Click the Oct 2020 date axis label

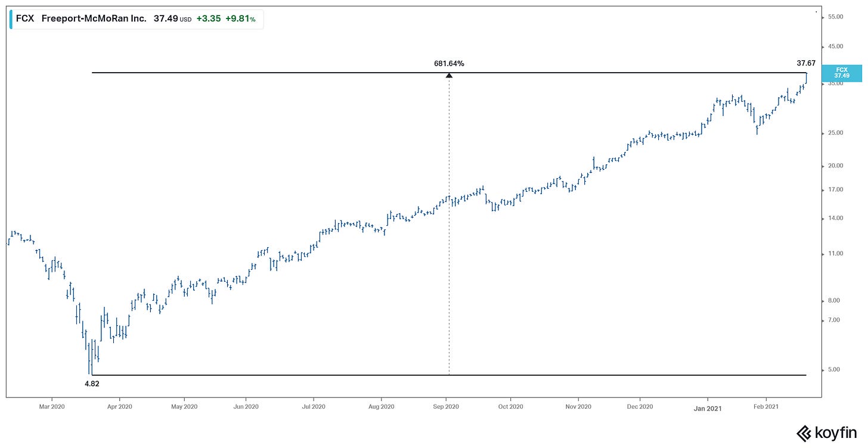pos(510,406)
